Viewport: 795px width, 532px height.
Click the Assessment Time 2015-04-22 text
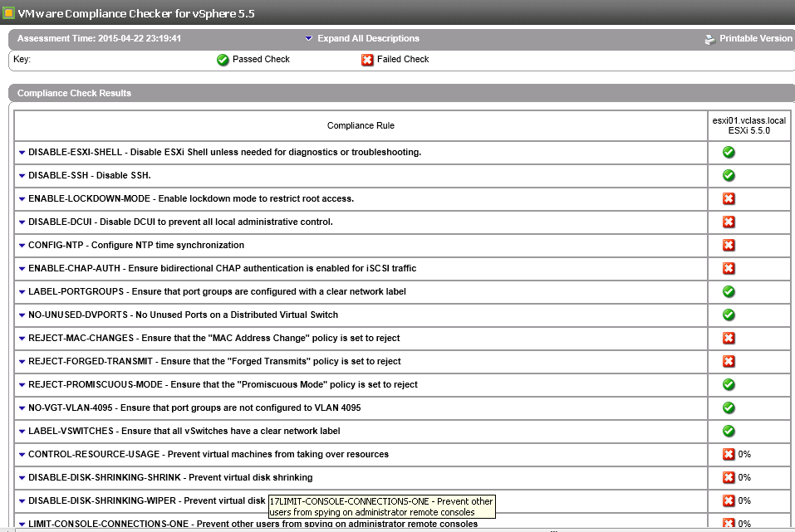click(x=99, y=38)
